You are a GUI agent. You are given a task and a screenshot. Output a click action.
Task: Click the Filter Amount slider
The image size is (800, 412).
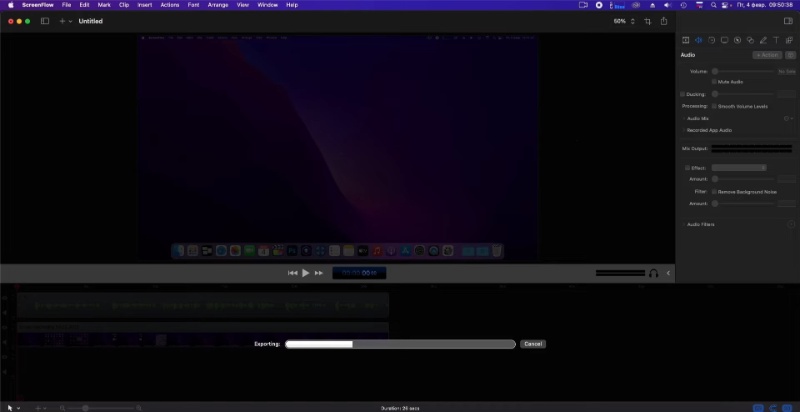[x=743, y=203]
